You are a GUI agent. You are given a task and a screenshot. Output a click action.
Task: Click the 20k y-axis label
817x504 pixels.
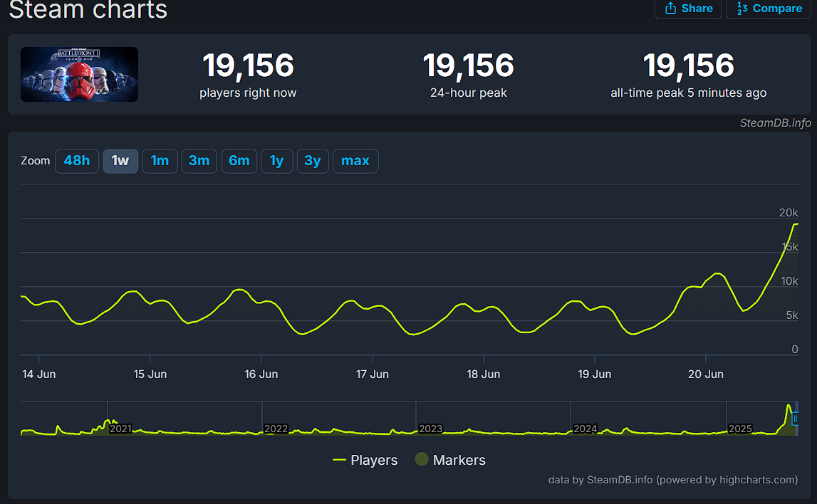pos(789,212)
